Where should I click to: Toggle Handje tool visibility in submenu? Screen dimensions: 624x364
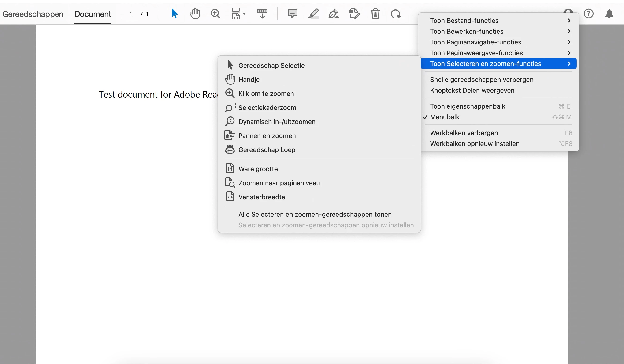click(249, 80)
